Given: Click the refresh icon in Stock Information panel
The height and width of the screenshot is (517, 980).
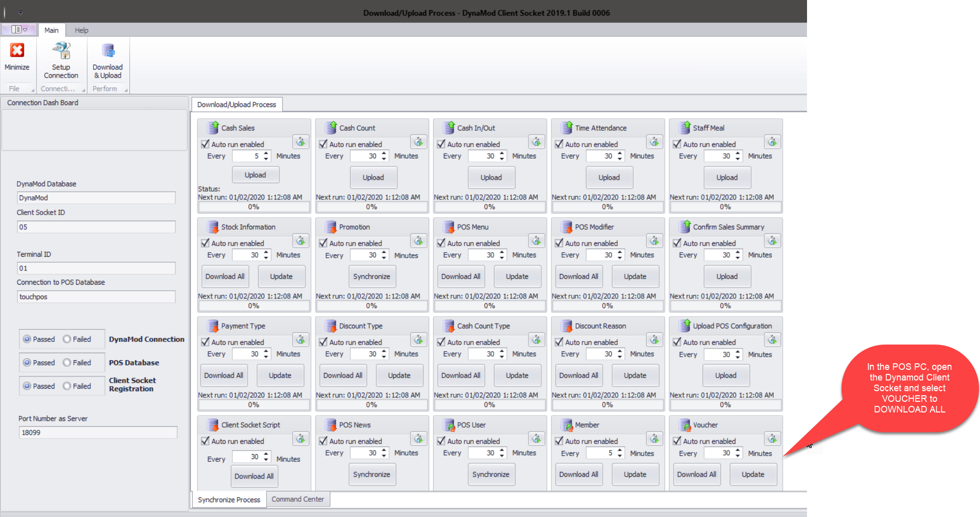Looking at the screenshot, I should pos(301,241).
